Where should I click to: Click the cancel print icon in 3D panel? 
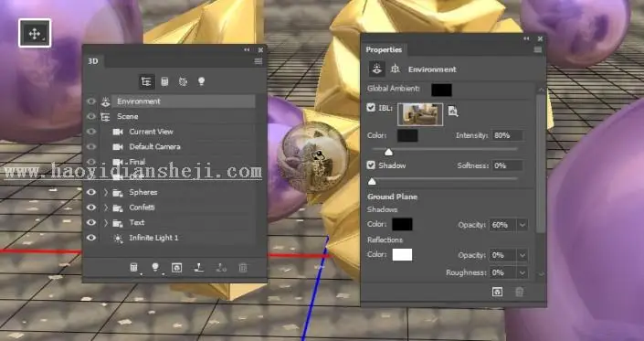pyautogui.click(x=221, y=268)
